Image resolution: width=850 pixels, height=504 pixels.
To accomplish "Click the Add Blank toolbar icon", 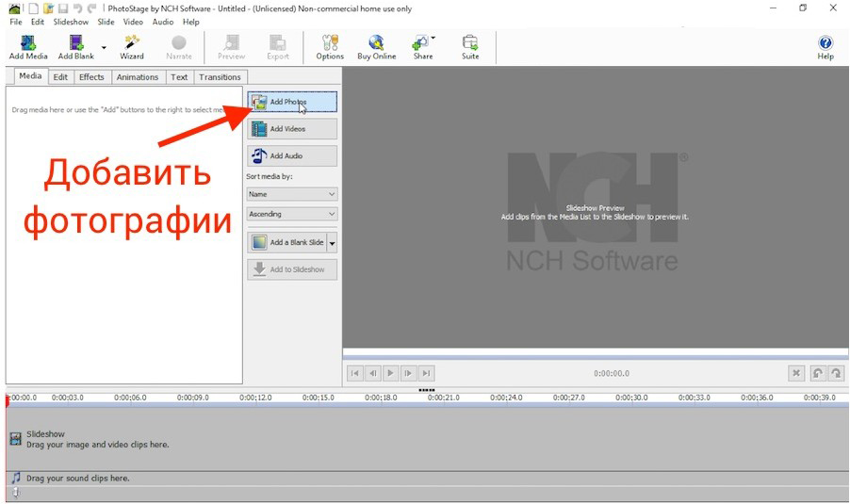I will pos(76,46).
